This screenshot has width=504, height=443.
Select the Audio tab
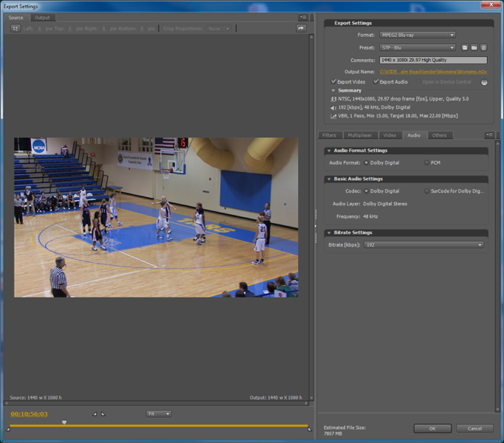click(x=414, y=135)
